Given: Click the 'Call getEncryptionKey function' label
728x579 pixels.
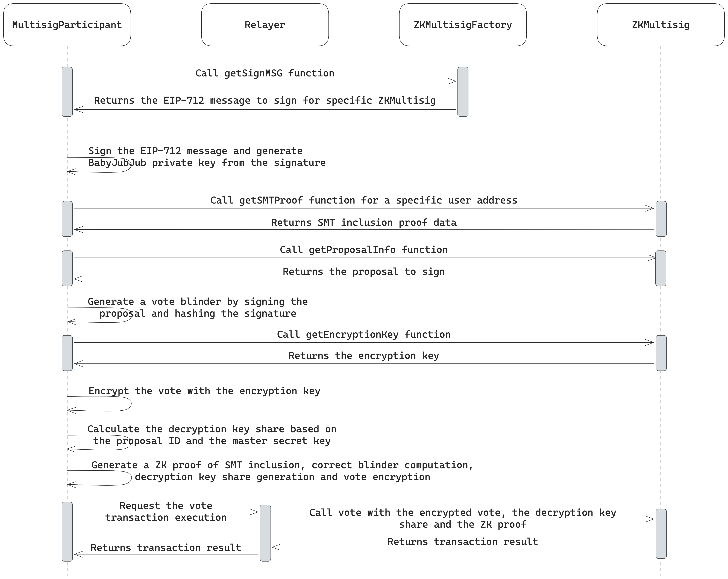Looking at the screenshot, I should (364, 335).
